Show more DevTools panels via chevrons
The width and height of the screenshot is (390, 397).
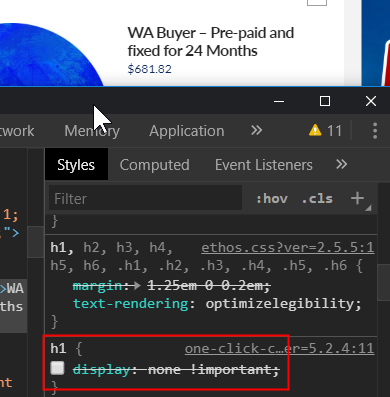(x=256, y=130)
